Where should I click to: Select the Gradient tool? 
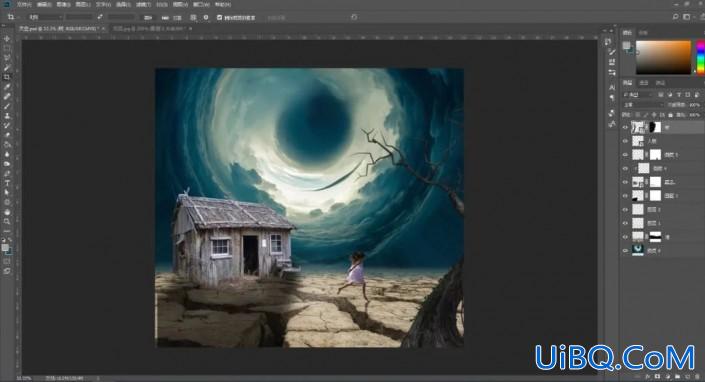coord(7,144)
